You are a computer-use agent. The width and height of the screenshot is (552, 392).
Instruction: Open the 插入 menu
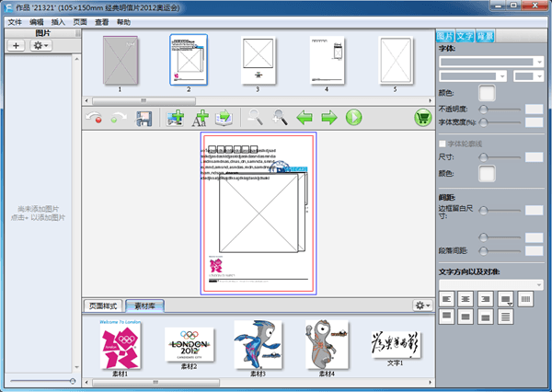(x=59, y=21)
